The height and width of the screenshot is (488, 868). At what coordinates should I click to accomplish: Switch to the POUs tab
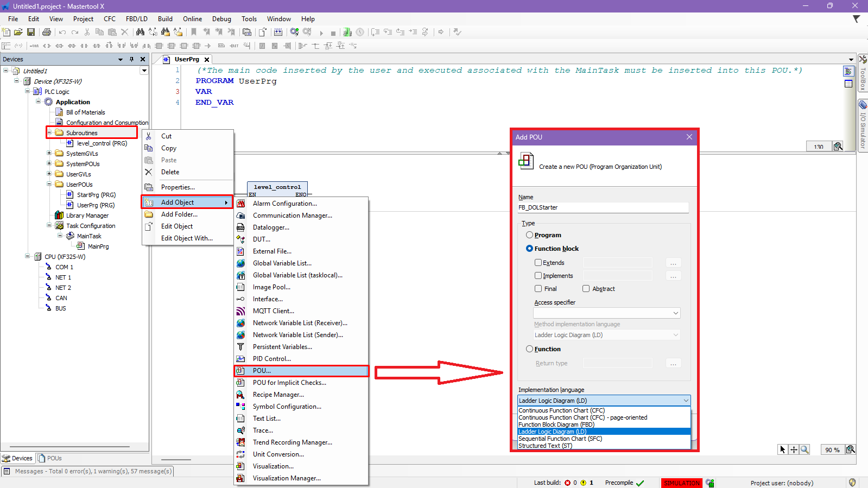(x=50, y=458)
